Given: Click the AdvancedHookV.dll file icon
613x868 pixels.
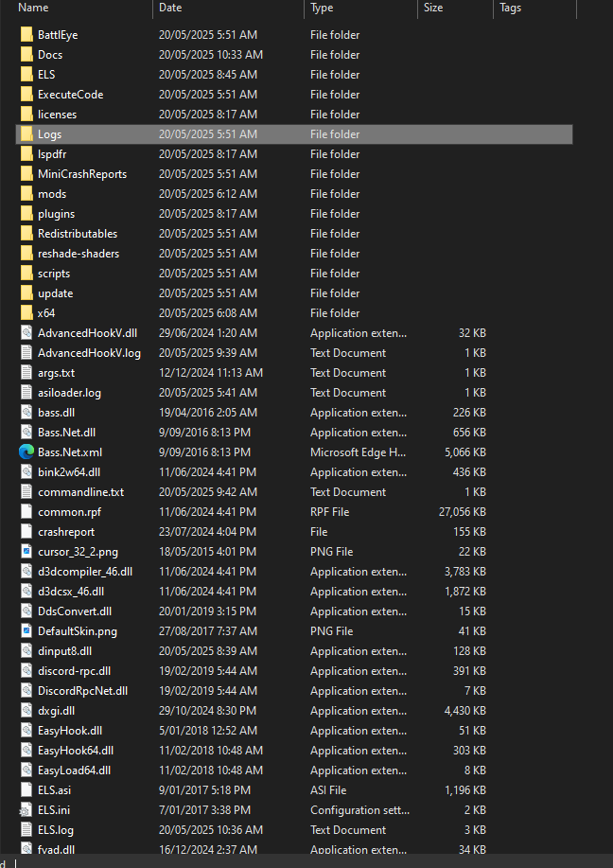Looking at the screenshot, I should click(26, 333).
